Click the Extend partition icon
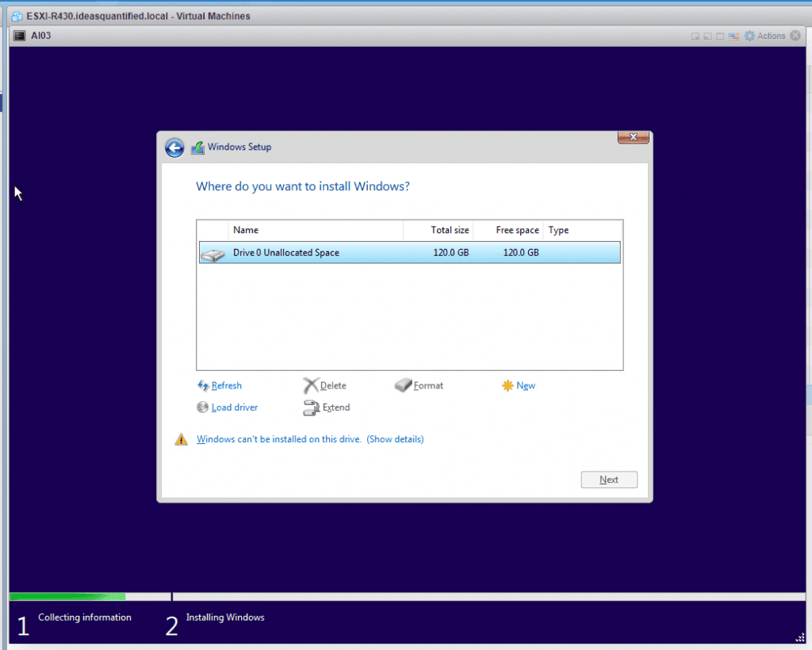This screenshot has width=812, height=650. tap(311, 407)
